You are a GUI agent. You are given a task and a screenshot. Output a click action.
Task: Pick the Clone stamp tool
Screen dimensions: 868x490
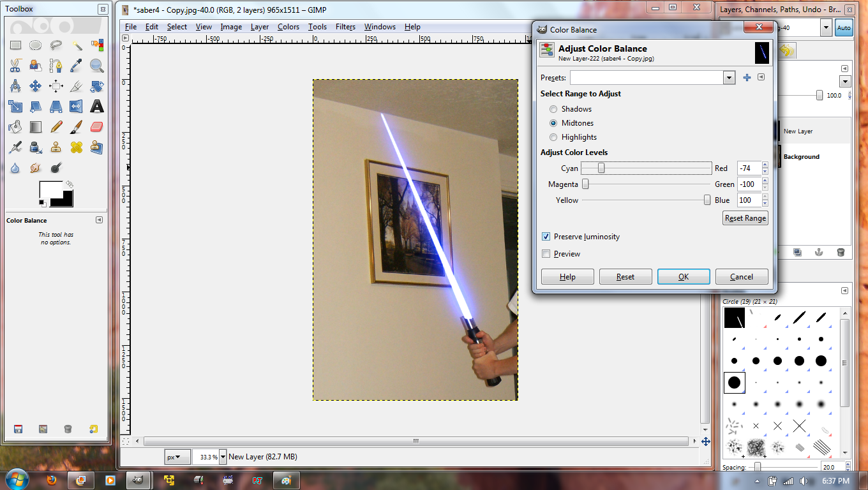point(56,147)
